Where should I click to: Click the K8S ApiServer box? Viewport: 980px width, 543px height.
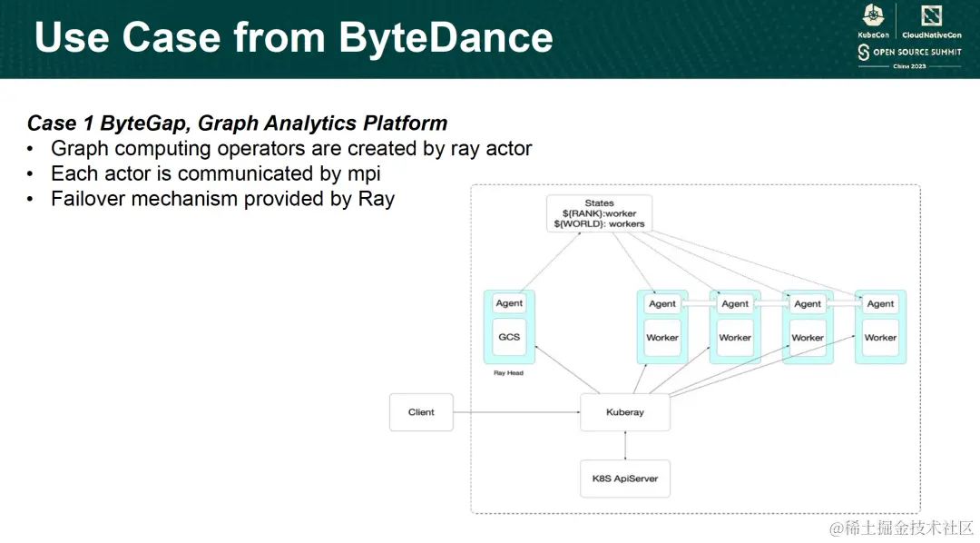coord(625,479)
